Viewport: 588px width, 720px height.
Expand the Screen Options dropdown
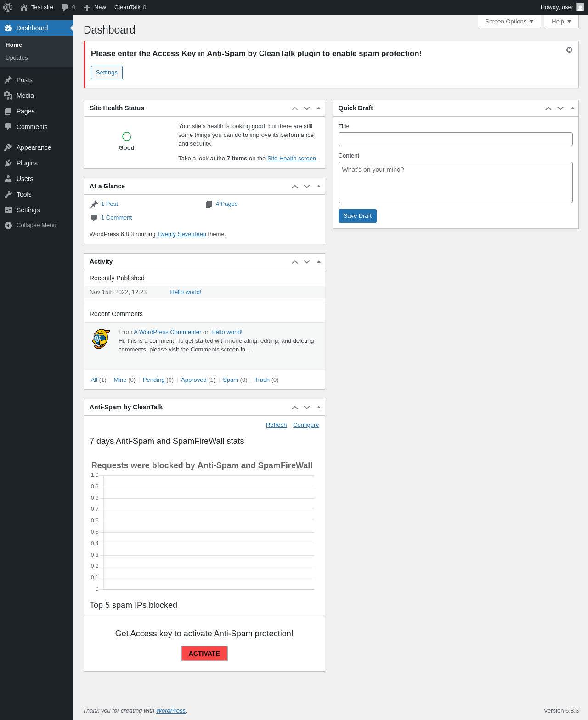coord(509,22)
